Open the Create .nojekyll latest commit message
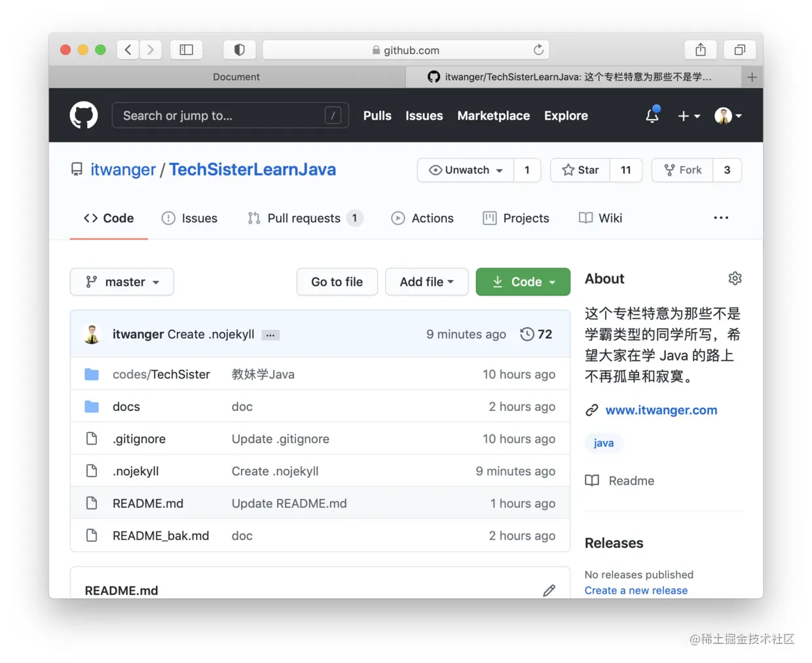This screenshot has height=663, width=812. pyautogui.click(x=211, y=334)
